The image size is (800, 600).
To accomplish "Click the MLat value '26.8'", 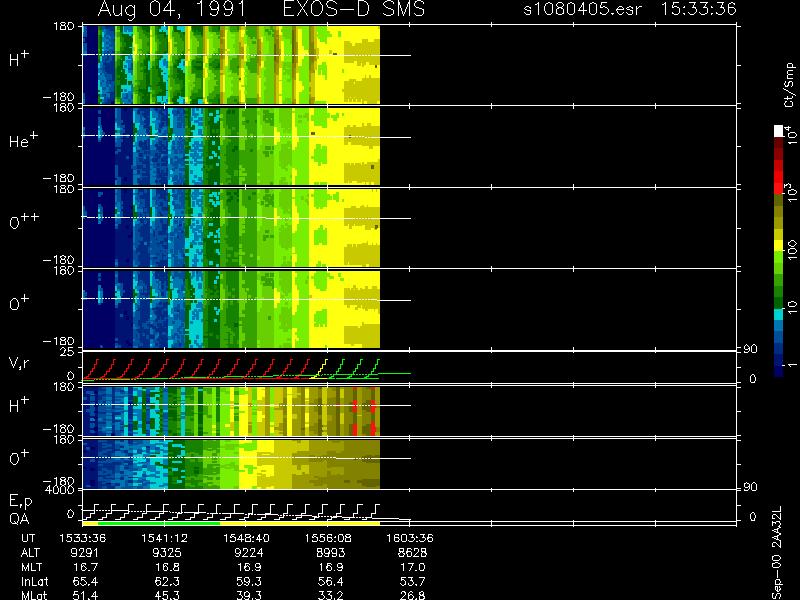I will point(413,595).
